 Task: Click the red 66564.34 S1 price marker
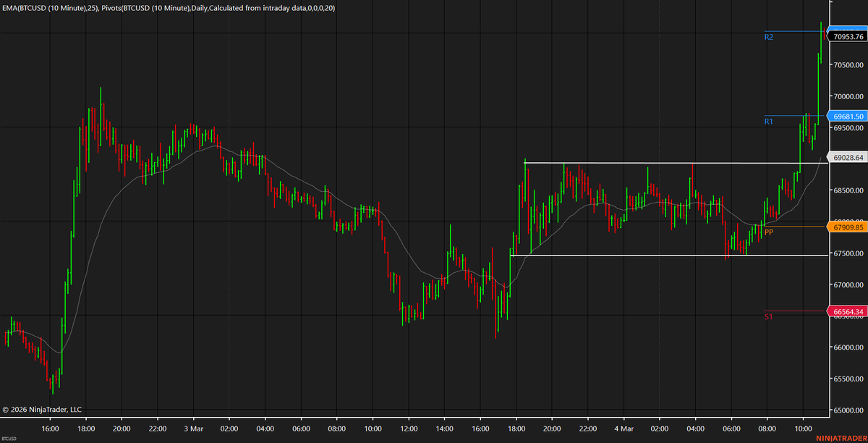point(846,312)
